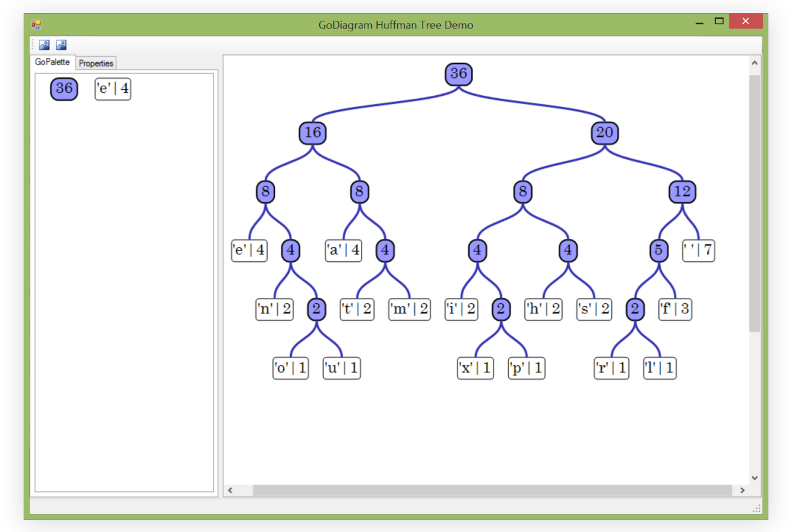The height and width of the screenshot is (532, 792).
Task: Select the 'h'|2 leaf node
Action: [543, 309]
